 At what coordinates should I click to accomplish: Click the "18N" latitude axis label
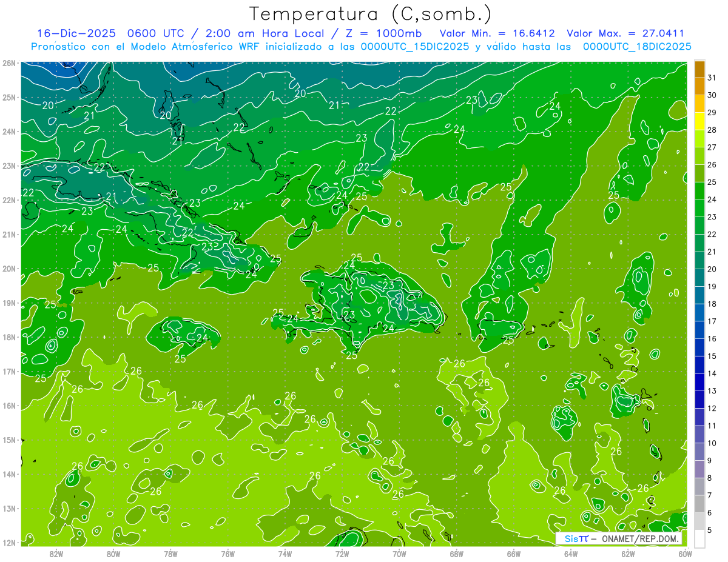(9, 337)
